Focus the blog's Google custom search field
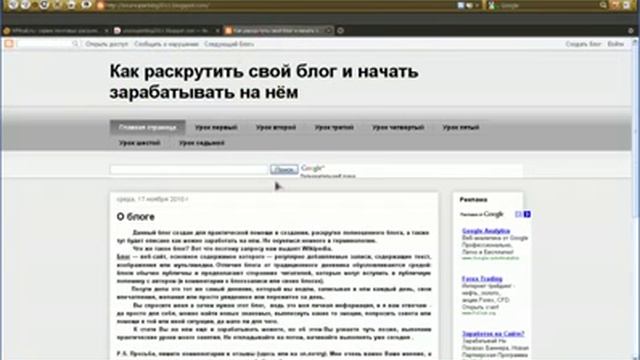Screen dimensions: 640x360 click(189, 169)
